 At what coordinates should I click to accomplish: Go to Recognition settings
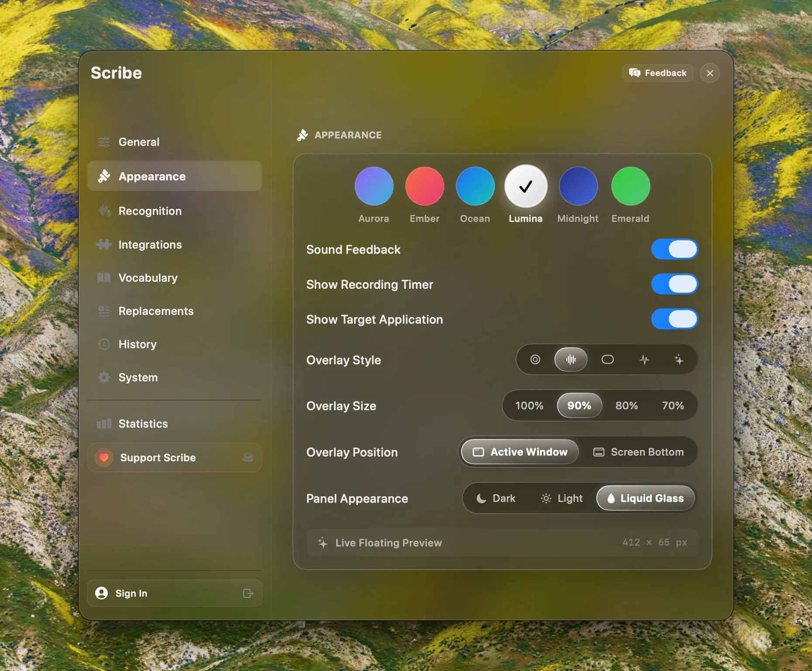tap(175, 211)
